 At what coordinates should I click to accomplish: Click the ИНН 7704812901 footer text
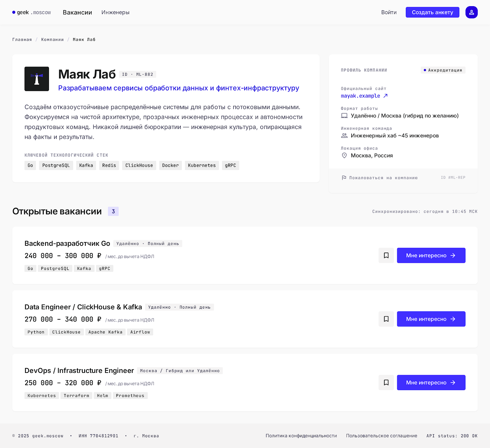pyautogui.click(x=98, y=436)
